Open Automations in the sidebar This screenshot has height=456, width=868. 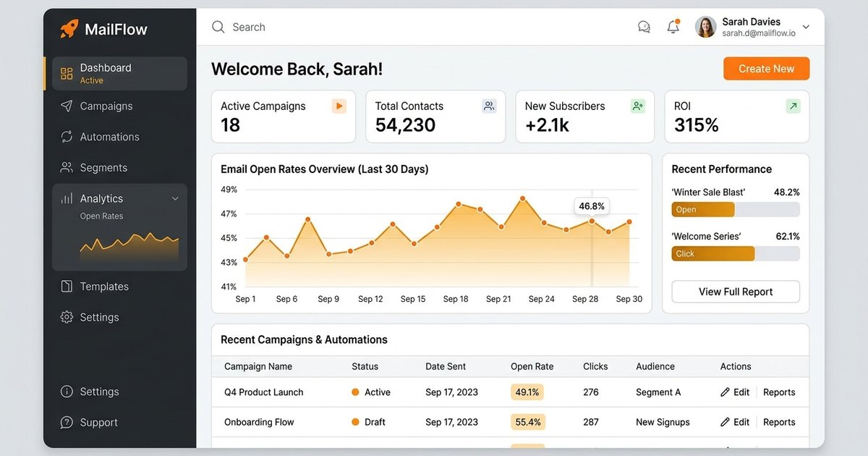[110, 137]
